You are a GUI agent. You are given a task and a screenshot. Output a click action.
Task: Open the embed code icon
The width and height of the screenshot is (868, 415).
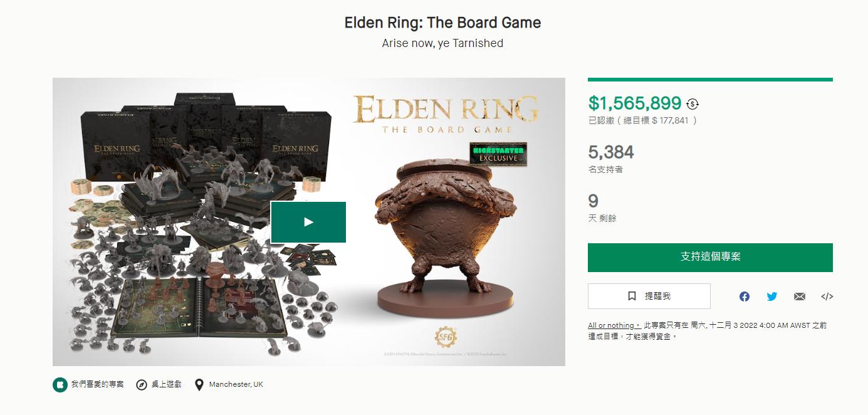coord(827,297)
